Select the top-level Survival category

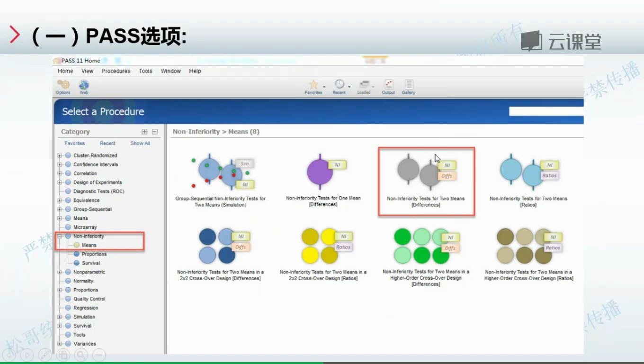tap(82, 326)
